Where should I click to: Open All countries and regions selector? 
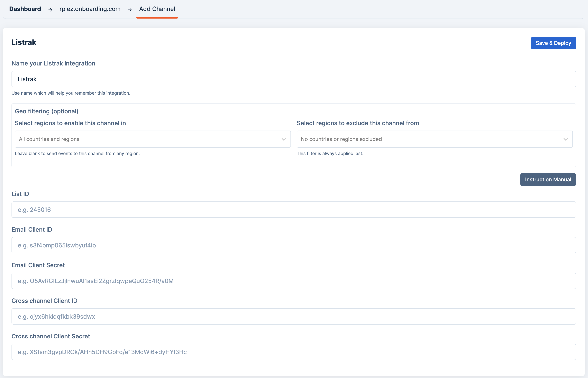(x=145, y=139)
